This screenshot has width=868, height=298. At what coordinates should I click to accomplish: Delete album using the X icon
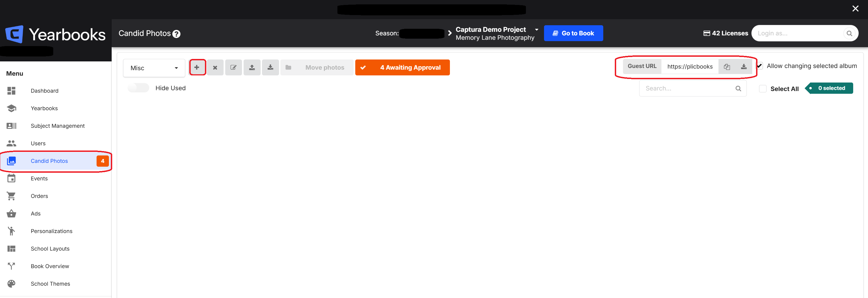tap(215, 67)
